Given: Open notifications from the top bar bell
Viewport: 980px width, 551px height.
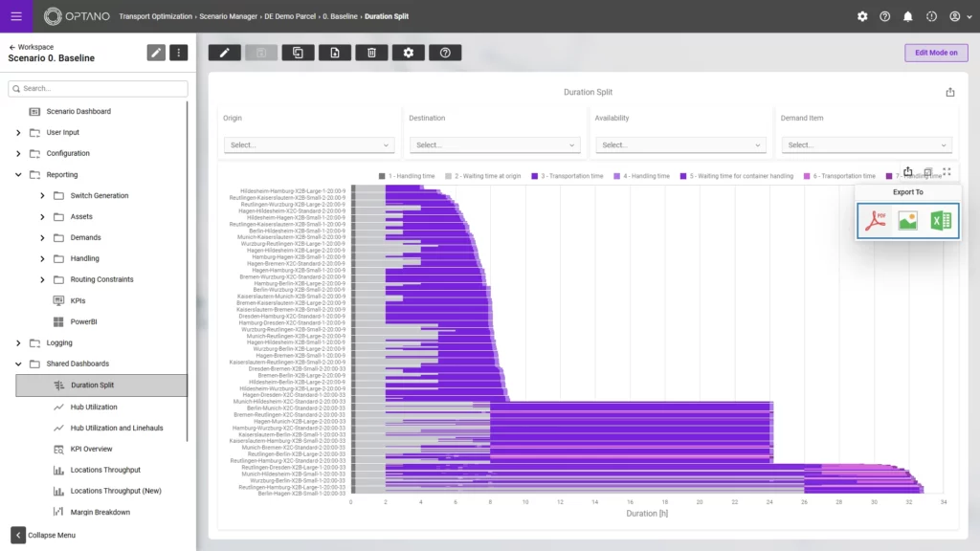Looking at the screenshot, I should click(906, 15).
